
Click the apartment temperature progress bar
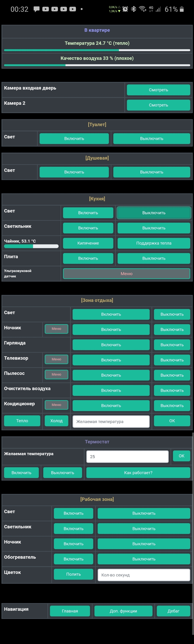97,50
